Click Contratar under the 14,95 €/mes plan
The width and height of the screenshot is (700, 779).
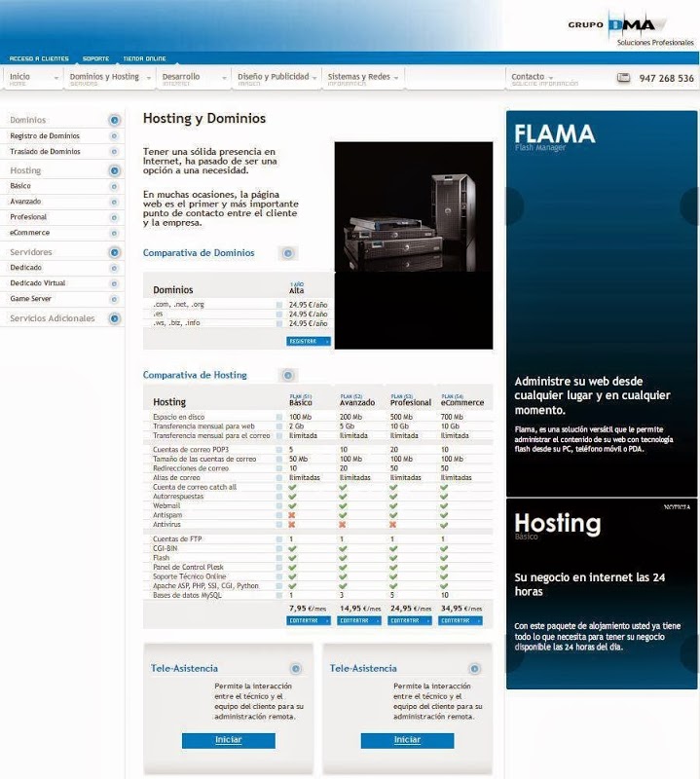tap(359, 620)
